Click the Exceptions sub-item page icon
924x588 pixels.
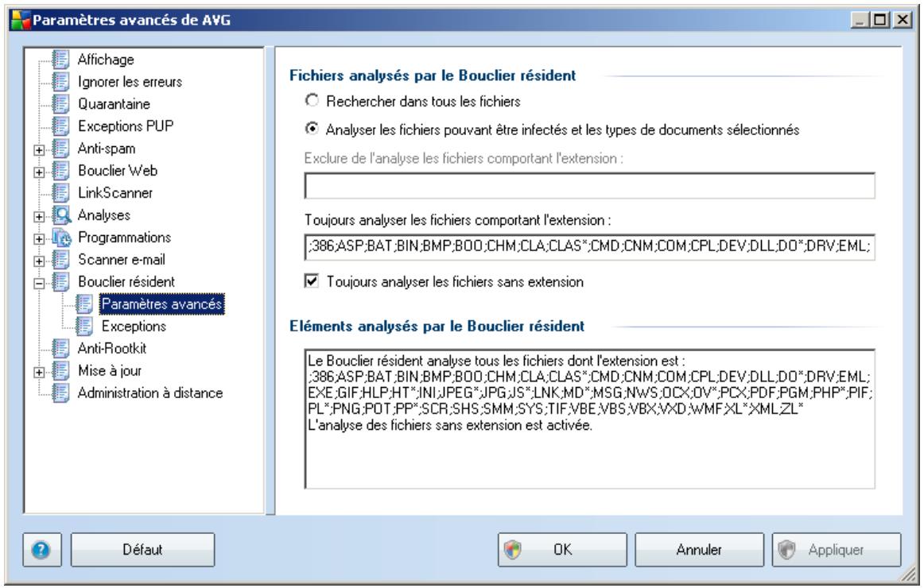(84, 326)
